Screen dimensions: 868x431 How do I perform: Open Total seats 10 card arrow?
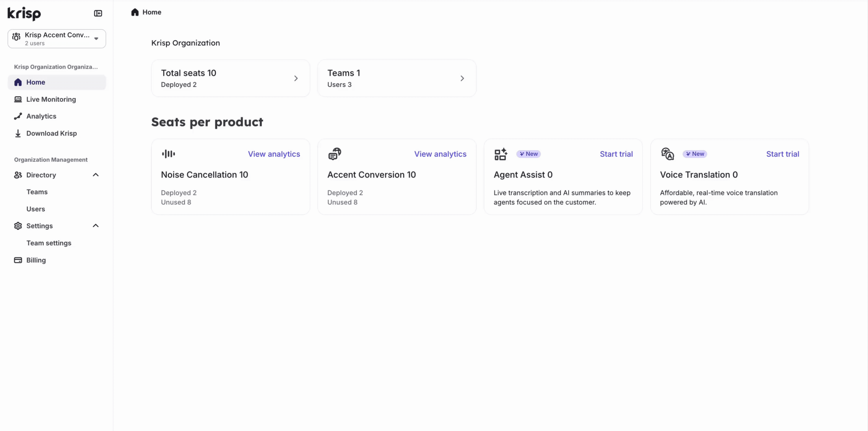point(295,79)
